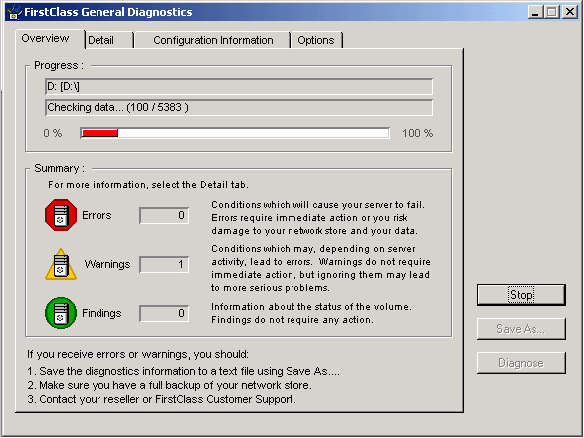Click the "2. Make sure you have a full backup" line
Screen dimensions: 584x438
169,385
